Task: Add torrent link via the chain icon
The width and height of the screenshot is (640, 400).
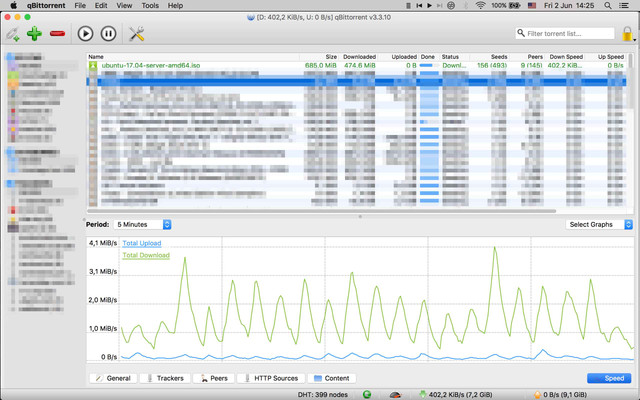Action: (x=13, y=34)
